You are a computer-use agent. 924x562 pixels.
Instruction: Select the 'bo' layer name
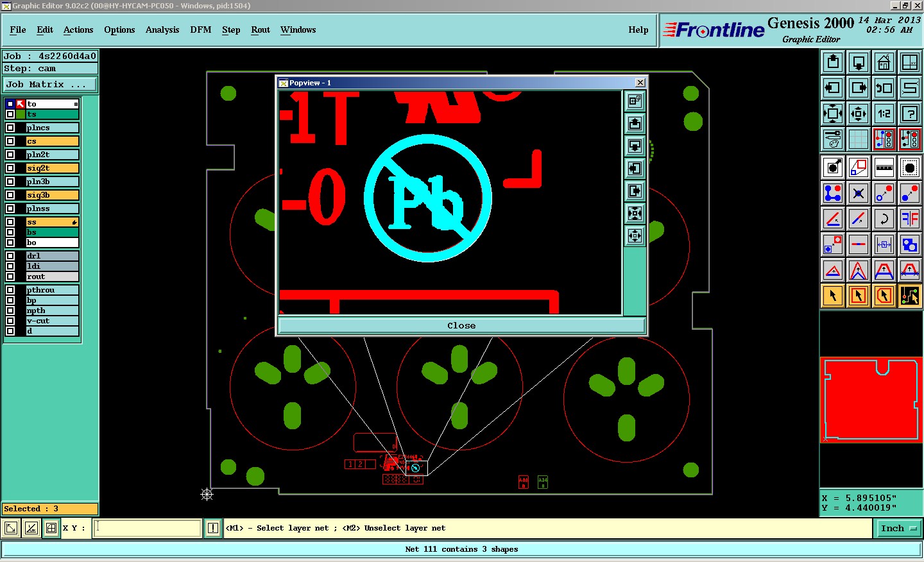click(53, 243)
